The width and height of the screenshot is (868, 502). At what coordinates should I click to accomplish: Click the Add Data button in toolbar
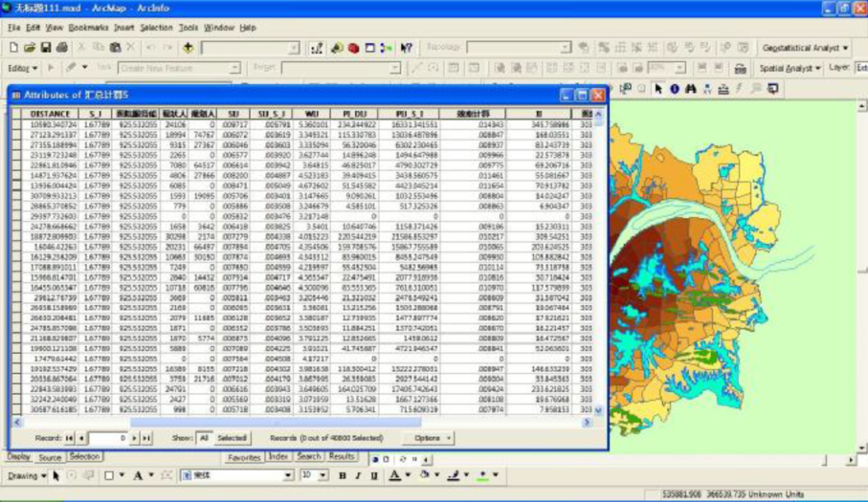189,48
